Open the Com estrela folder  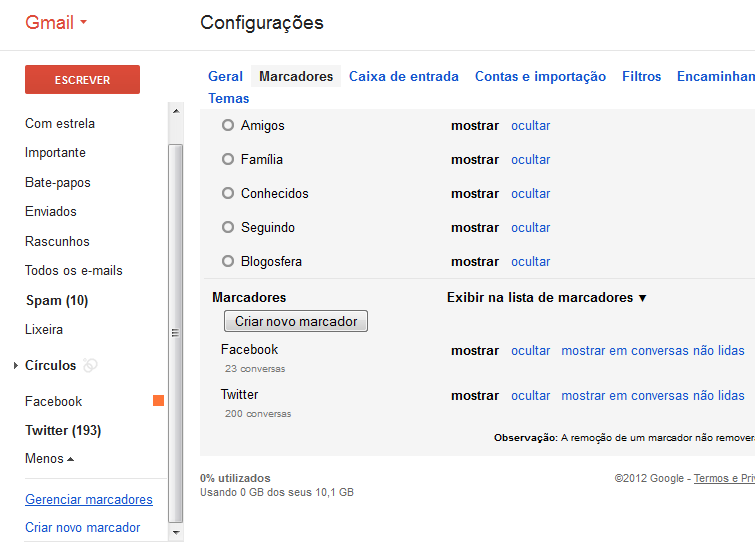[x=60, y=124]
